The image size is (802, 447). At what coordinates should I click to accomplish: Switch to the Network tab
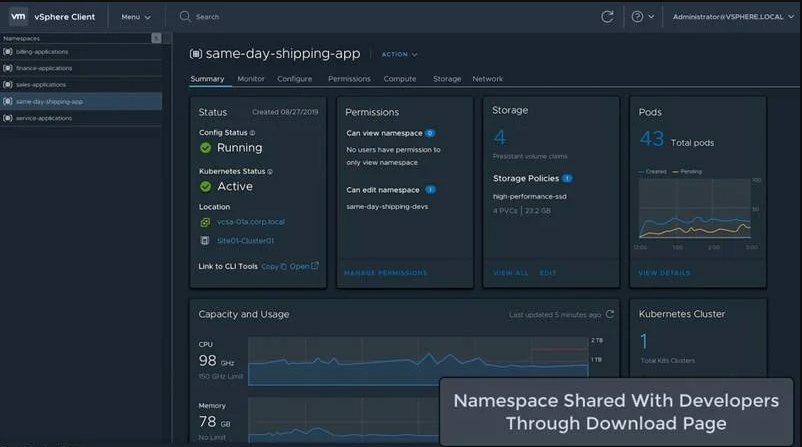(x=487, y=79)
